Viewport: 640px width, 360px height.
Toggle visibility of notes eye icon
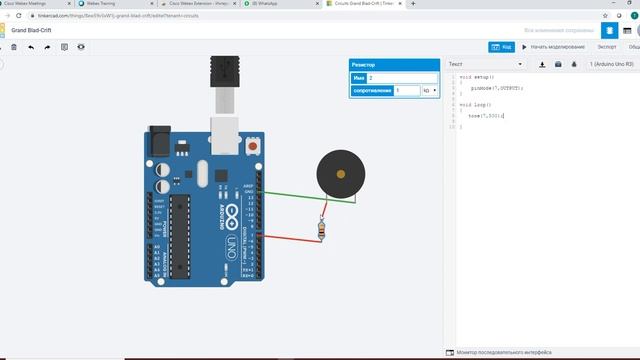(81, 47)
